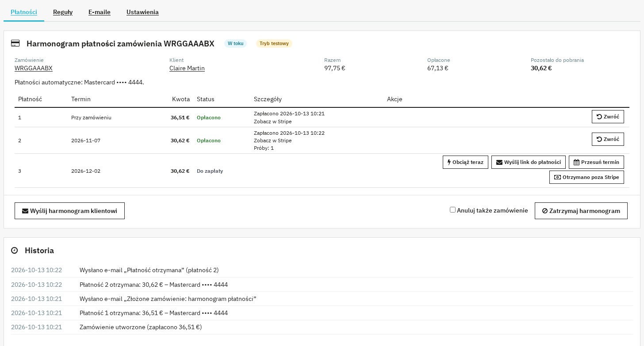
Task: Send payment link via Wyślij link do płatności
Action: [x=529, y=162]
